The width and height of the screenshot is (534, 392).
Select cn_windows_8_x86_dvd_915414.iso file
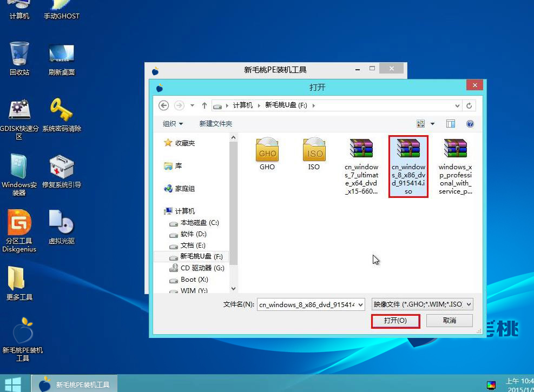(x=408, y=167)
